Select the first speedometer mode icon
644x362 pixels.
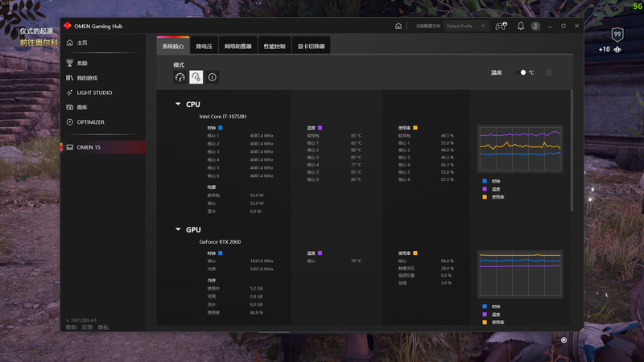180,77
